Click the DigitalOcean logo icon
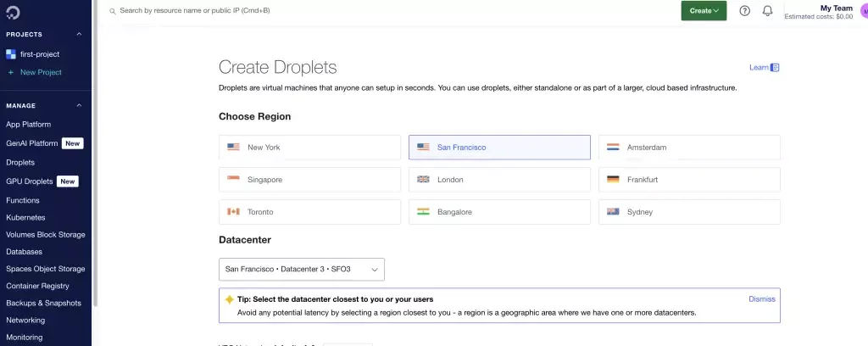Screen dimensions: 868x346 pyautogui.click(x=13, y=13)
